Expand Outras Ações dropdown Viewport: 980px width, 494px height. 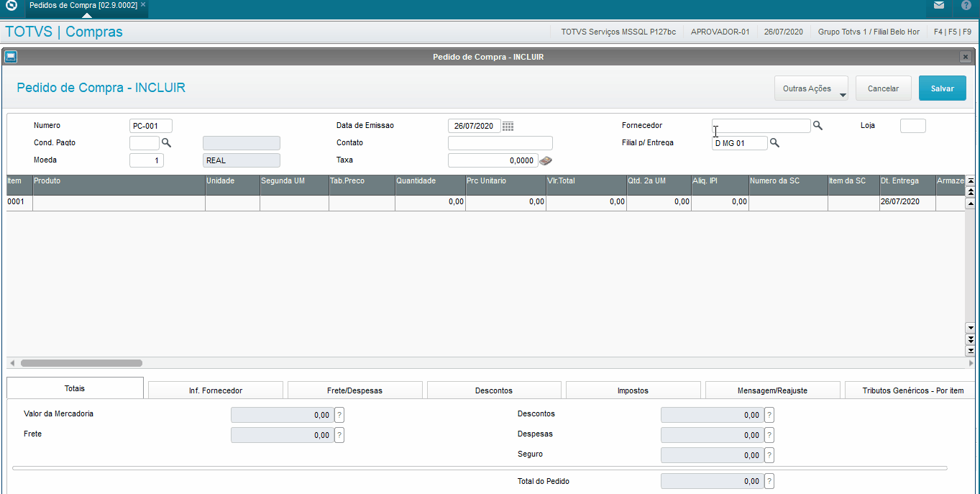(x=811, y=88)
